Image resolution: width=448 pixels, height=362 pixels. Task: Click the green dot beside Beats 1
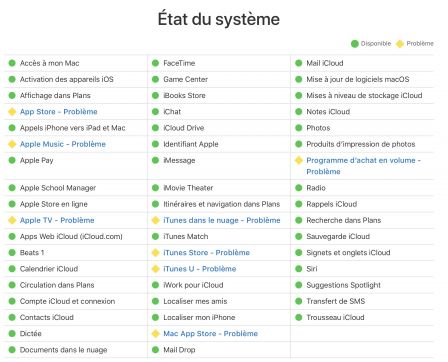click(12, 253)
